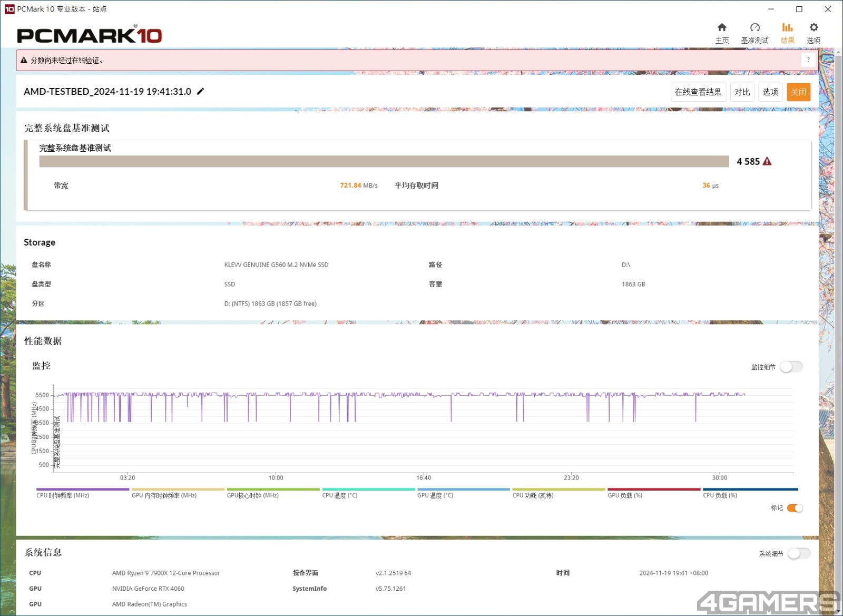Viewport: 843px width, 616px height.
Task: Select GPU 温度 (°C) legend item
Action: pos(464,493)
